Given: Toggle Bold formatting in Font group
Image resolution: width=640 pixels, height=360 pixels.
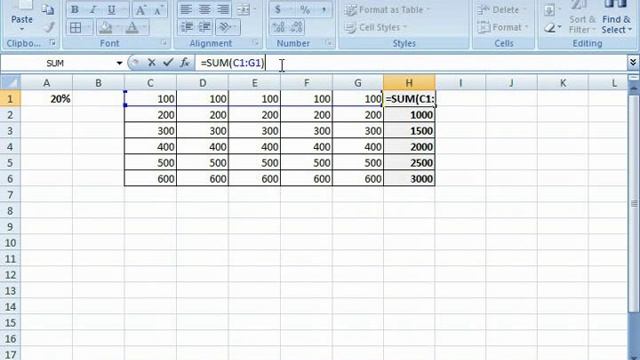Looking at the screenshot, I should pyautogui.click(x=75, y=10).
